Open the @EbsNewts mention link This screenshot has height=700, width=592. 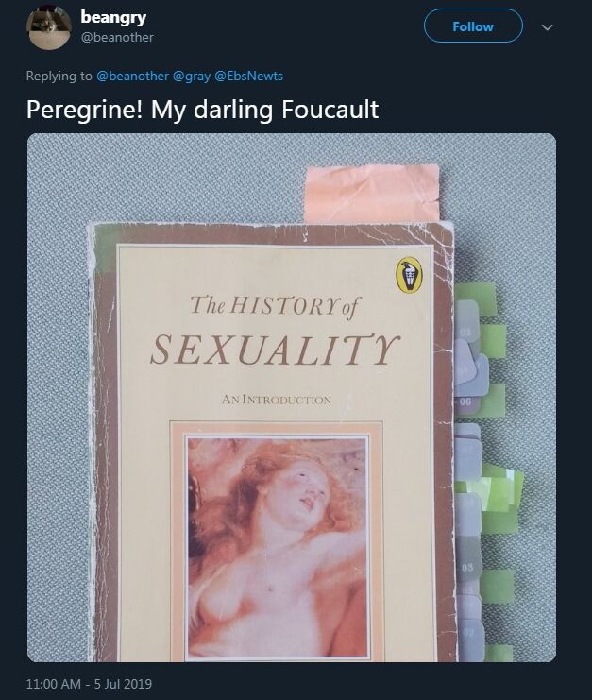click(x=248, y=76)
